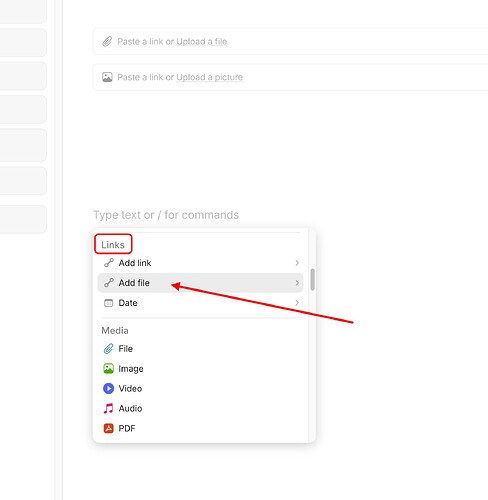488x500 pixels.
Task: Select the green Image icon
Action: pyautogui.click(x=108, y=369)
